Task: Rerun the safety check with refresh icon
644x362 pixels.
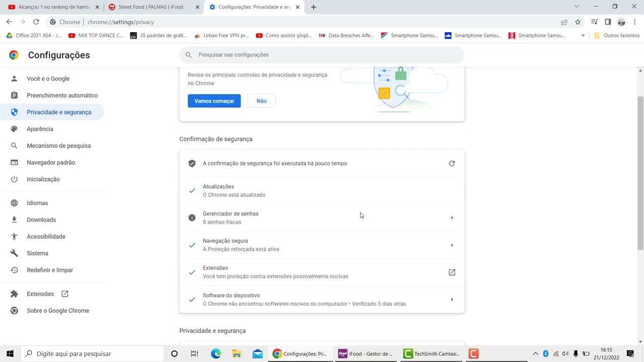Action: click(x=452, y=163)
